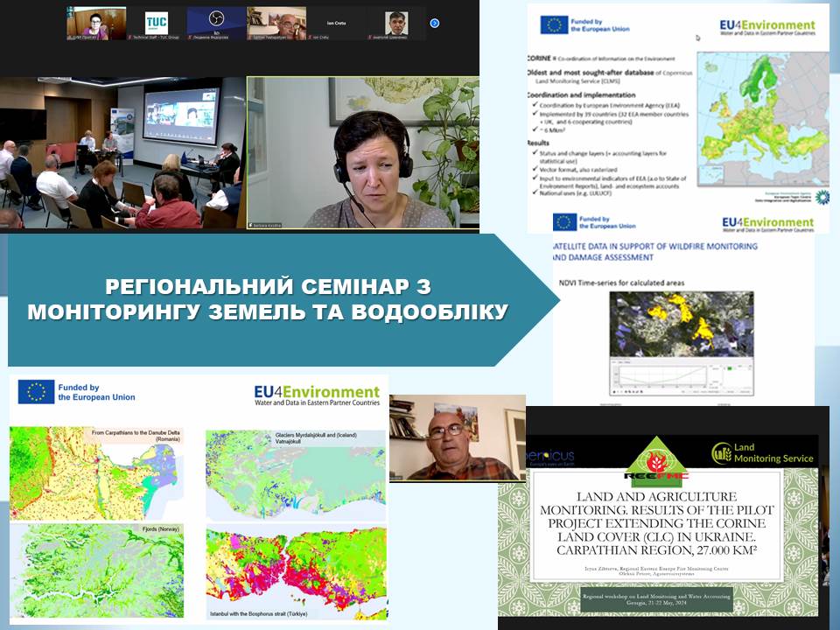Screen dimensions: 840x630
Task: Click EU flag on the CORINE slide header
Action: point(555,25)
